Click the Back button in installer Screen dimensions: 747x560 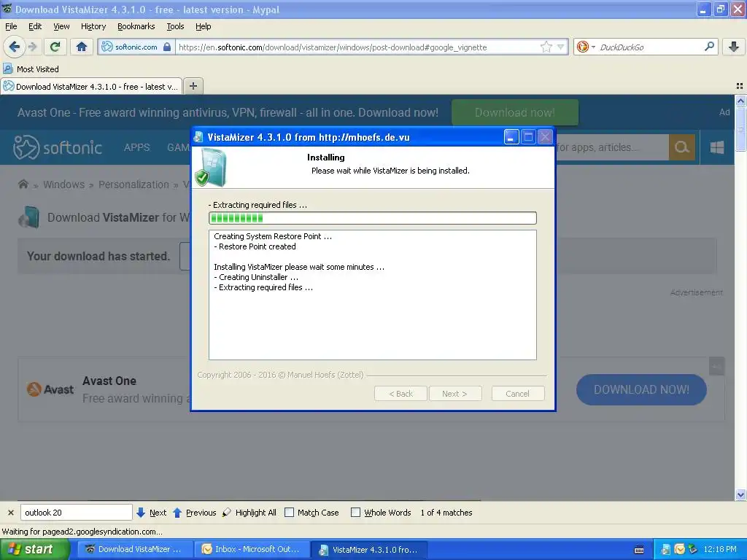pyautogui.click(x=400, y=394)
